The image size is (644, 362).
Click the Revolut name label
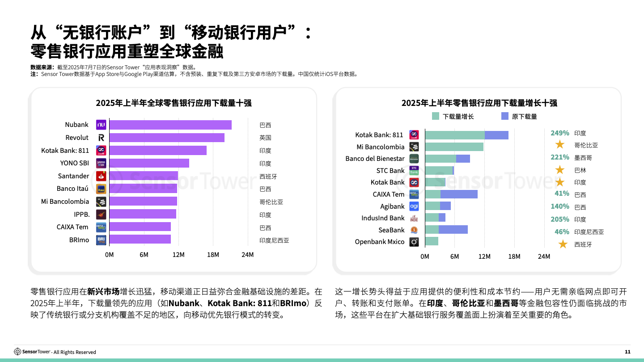pos(77,138)
